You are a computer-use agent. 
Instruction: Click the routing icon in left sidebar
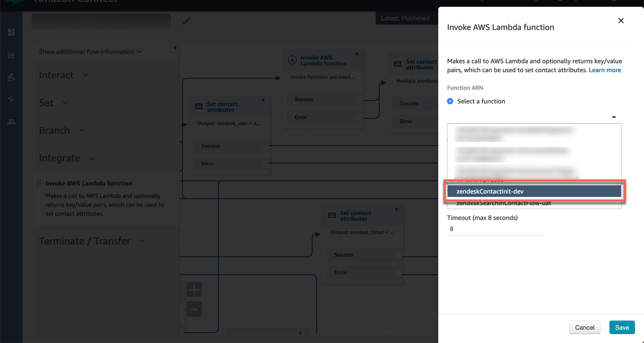[11, 99]
